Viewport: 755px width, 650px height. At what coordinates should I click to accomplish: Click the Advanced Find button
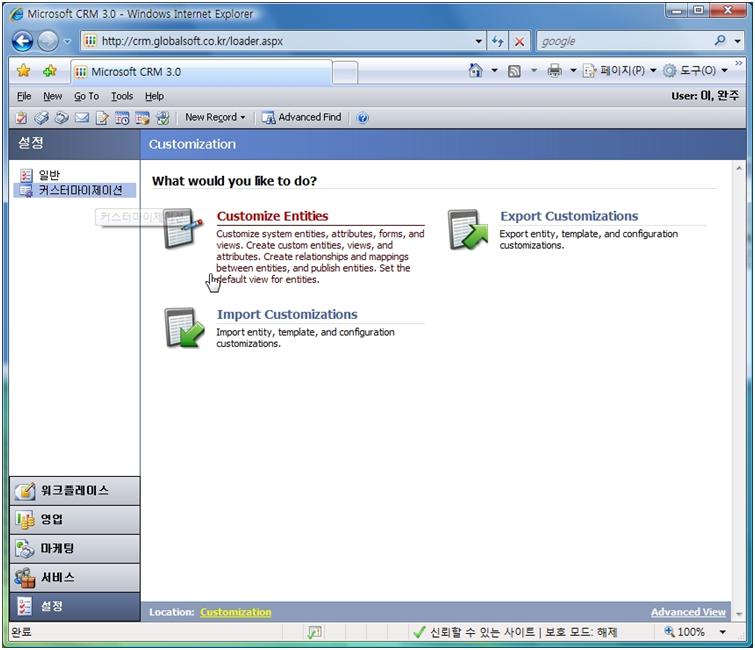click(301, 117)
